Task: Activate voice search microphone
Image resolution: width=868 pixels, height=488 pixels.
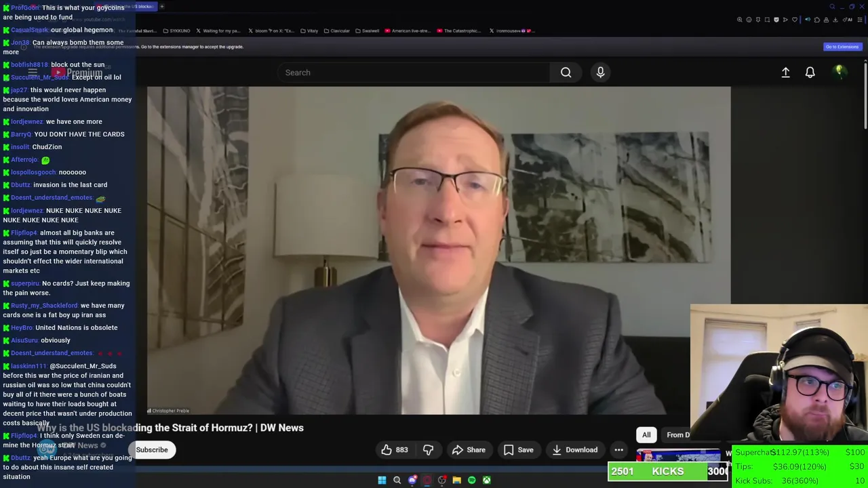Action: (x=600, y=73)
